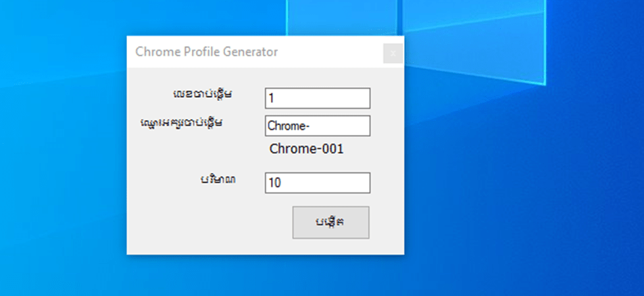Click blank space inside the prefix name field
This screenshot has height=296, width=644.
click(x=340, y=126)
